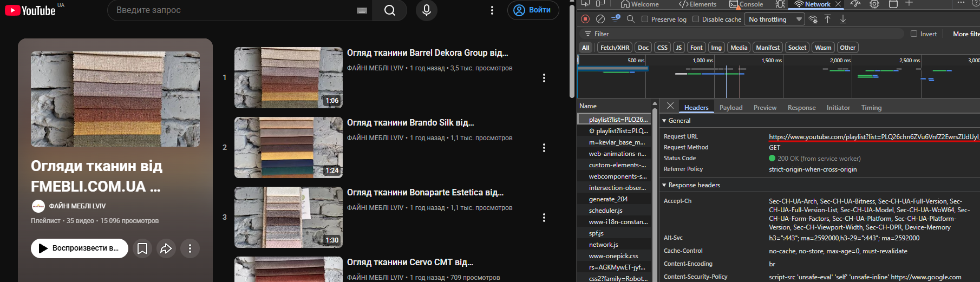Select the scheduler.js request row
The width and height of the screenshot is (980, 282).
(x=615, y=211)
